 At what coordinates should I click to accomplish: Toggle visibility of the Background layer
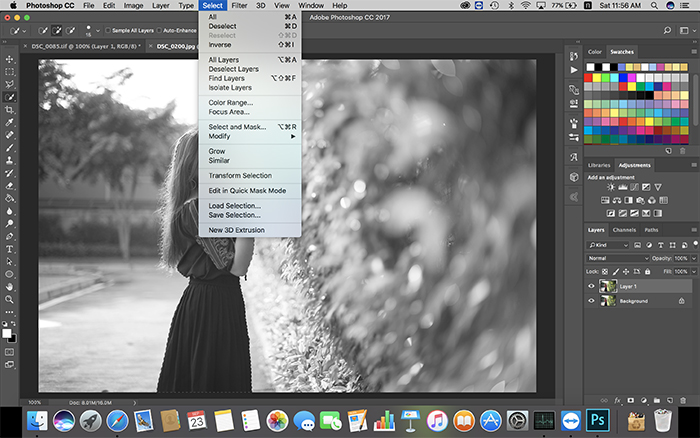pos(591,301)
